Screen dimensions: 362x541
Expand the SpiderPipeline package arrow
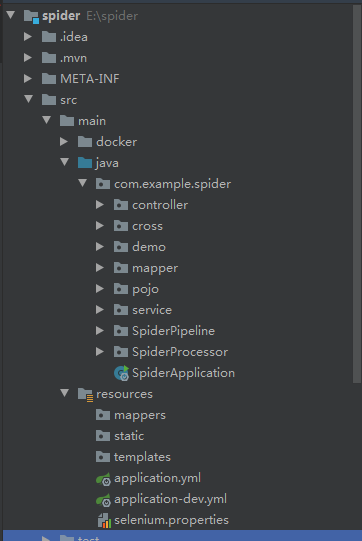pyautogui.click(x=100, y=331)
